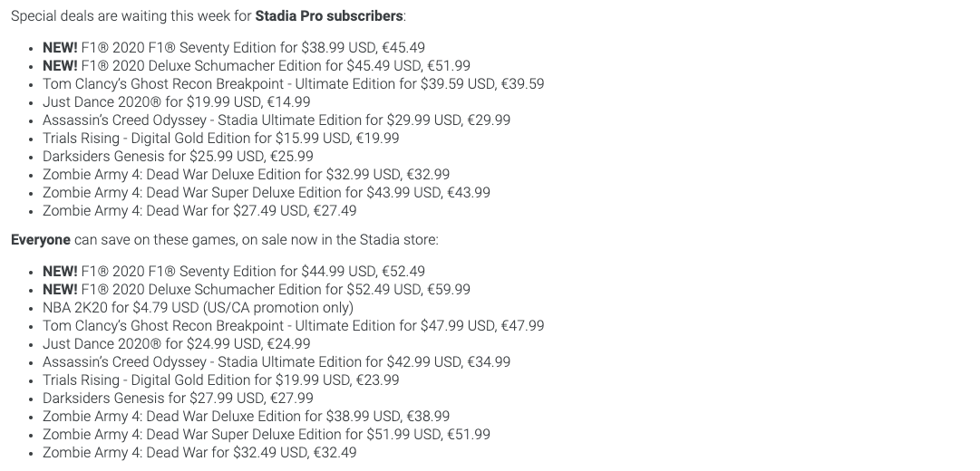The width and height of the screenshot is (980, 471).
Task: Click the bold 'Everyone' heading text
Action: click(41, 240)
